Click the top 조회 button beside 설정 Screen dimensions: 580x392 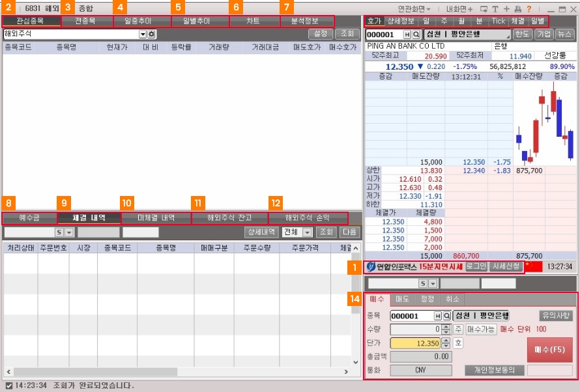coord(347,34)
